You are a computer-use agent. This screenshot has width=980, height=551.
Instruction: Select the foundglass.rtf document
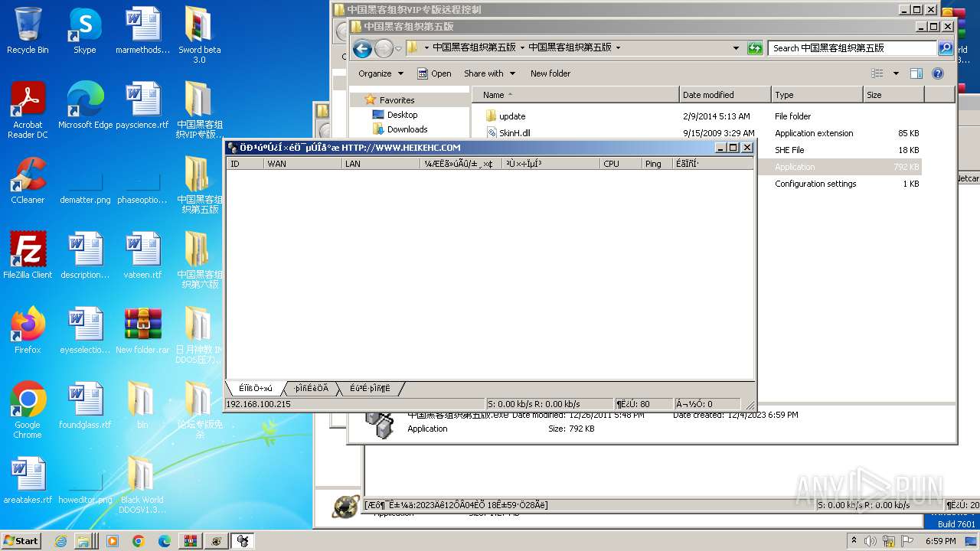point(85,406)
